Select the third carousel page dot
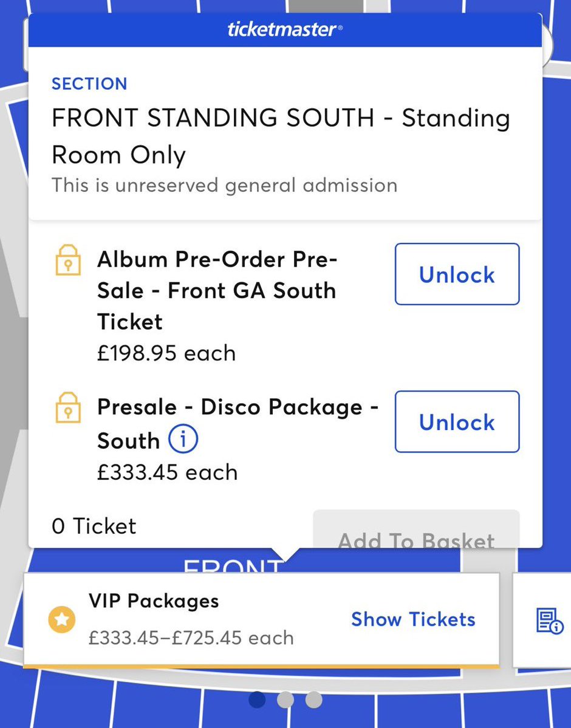The width and height of the screenshot is (571, 728). pyautogui.click(x=313, y=699)
